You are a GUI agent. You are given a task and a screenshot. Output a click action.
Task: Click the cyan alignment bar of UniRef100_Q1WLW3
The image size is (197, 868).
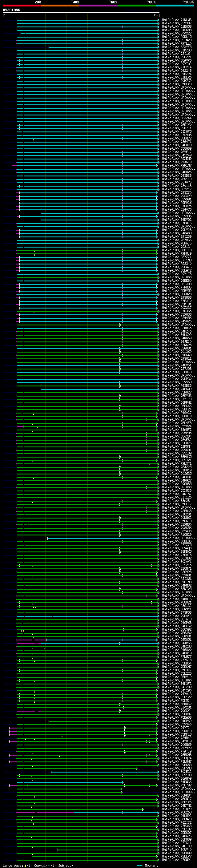(88, 20)
